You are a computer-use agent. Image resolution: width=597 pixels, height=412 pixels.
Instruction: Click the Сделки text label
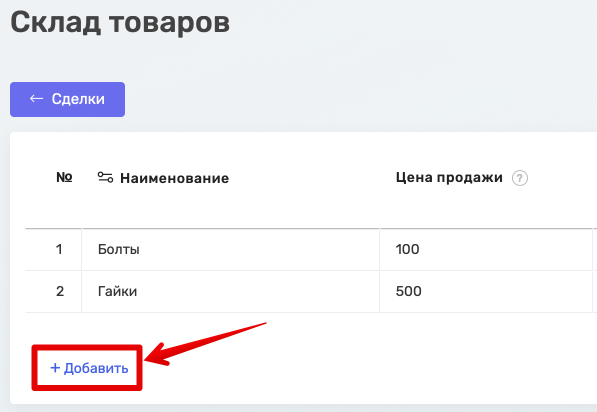(78, 99)
